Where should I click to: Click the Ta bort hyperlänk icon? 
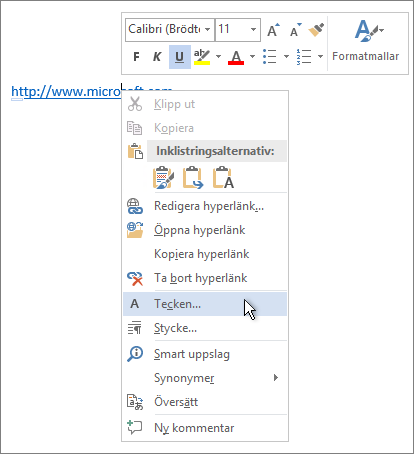pyautogui.click(x=135, y=278)
